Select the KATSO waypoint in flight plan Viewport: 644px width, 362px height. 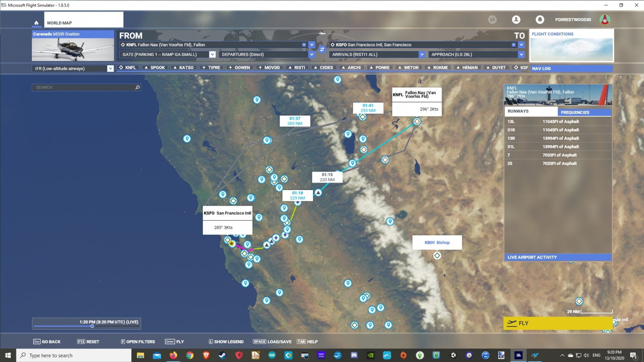click(184, 68)
